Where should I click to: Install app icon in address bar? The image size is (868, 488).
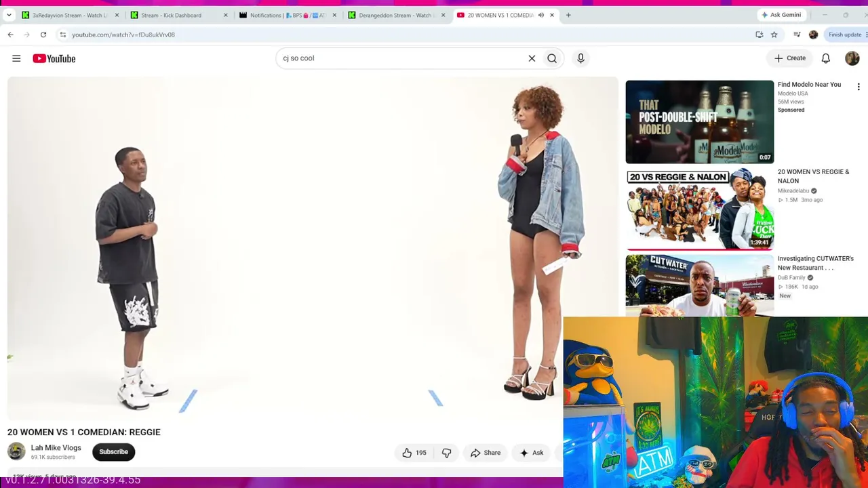(x=759, y=35)
